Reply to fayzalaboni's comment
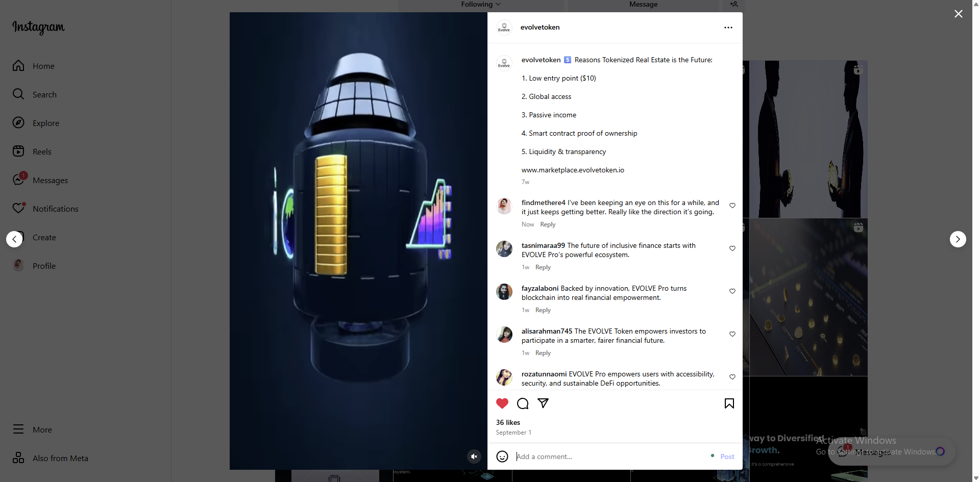This screenshot has height=482, width=980. pyautogui.click(x=543, y=310)
